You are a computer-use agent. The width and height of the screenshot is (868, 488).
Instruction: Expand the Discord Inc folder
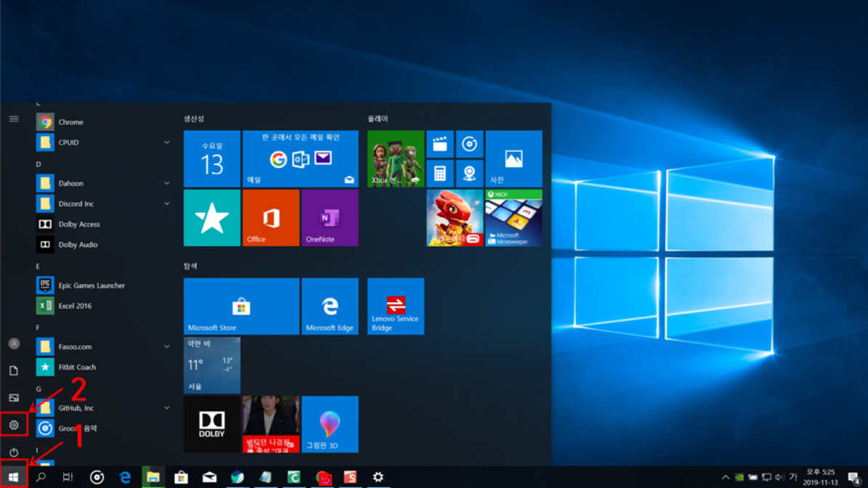point(166,203)
